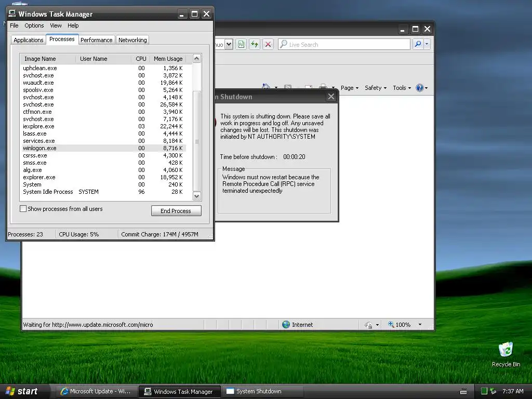Open the View menu in Task Manager
The height and width of the screenshot is (399, 532).
(x=56, y=25)
